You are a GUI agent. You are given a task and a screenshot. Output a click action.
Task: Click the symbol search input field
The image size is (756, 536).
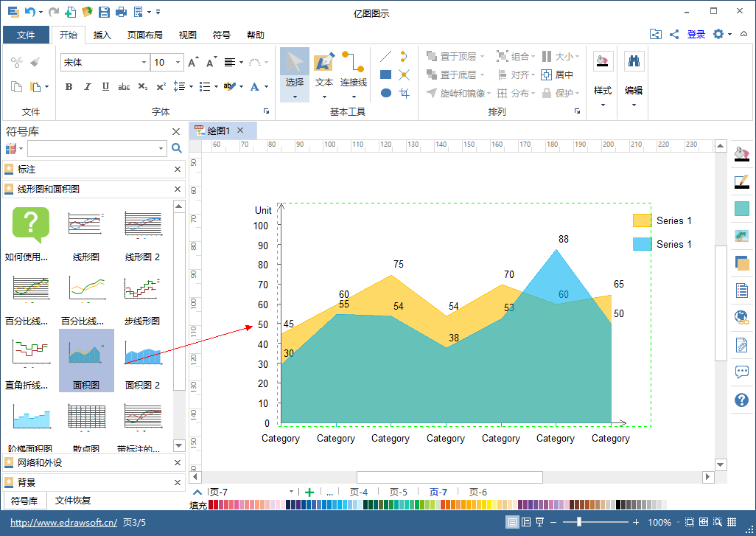[x=97, y=149]
